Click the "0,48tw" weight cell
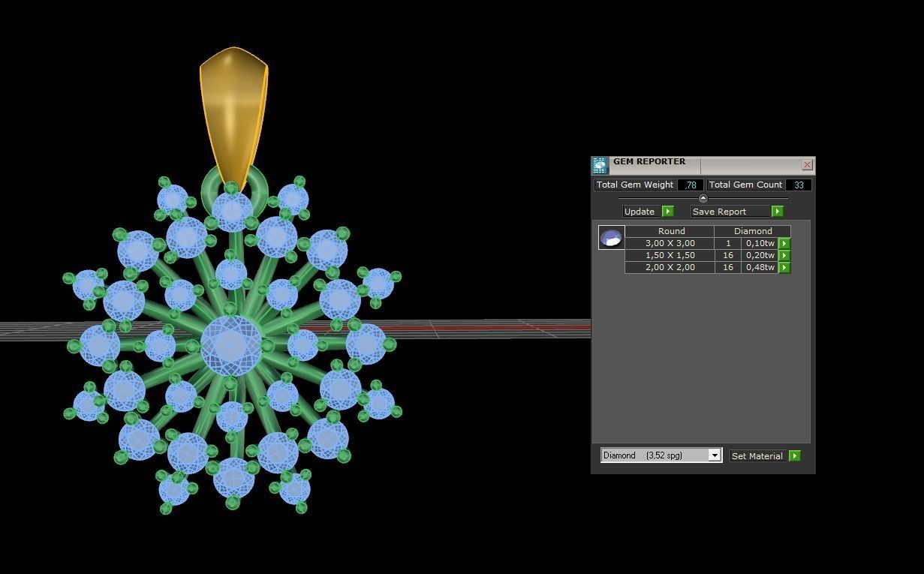This screenshot has height=574, width=924. point(760,267)
